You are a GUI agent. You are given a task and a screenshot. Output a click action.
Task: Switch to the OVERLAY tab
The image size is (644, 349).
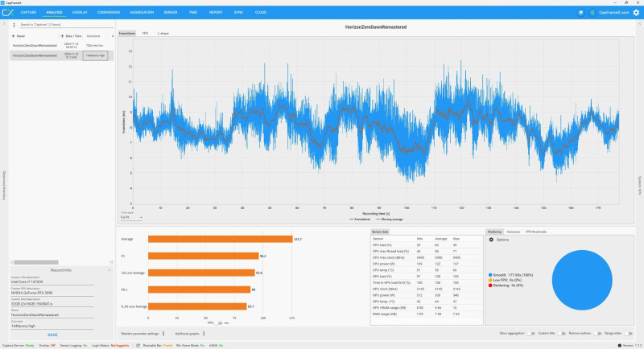pos(80,12)
